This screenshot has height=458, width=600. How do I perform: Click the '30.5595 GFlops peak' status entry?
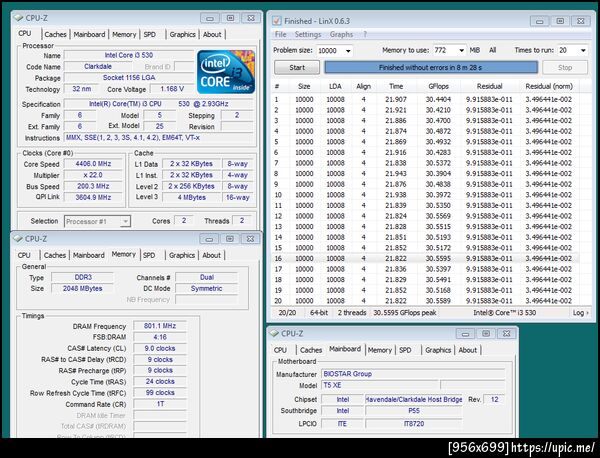[x=405, y=313]
